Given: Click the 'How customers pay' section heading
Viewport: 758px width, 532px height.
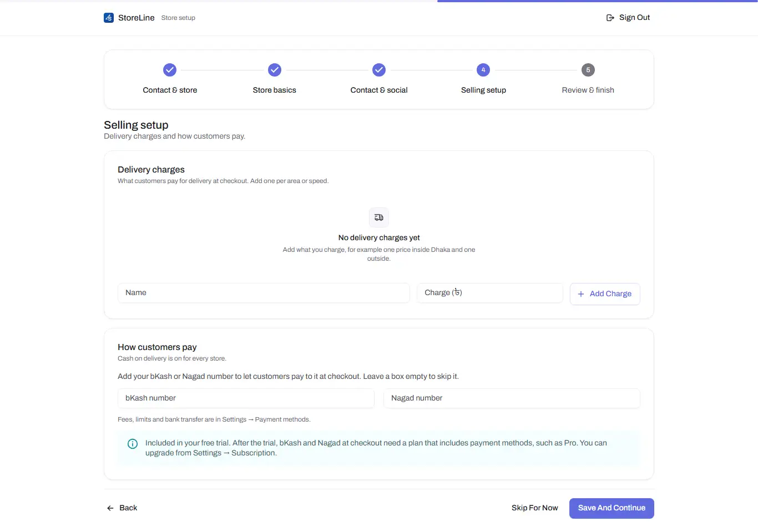Looking at the screenshot, I should coord(157,347).
